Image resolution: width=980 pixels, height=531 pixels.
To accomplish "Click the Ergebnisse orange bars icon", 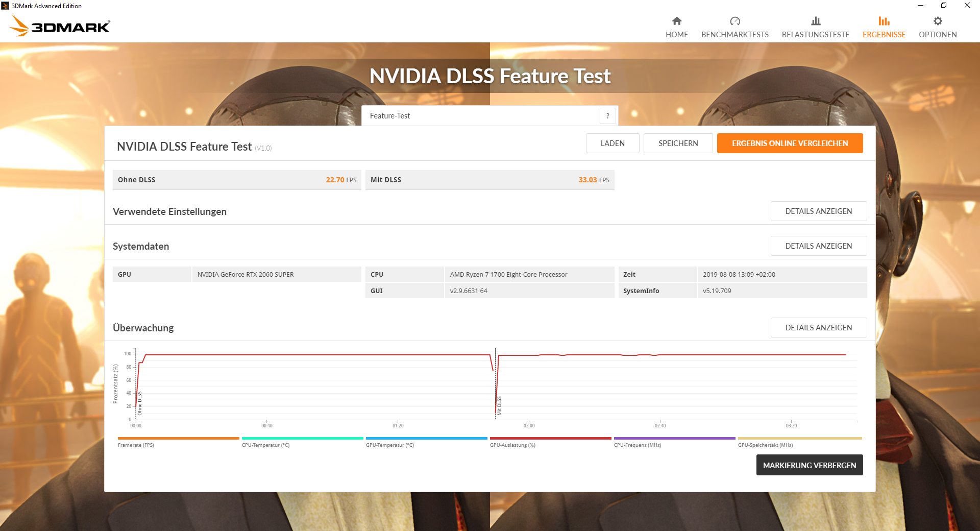I will click(x=884, y=21).
